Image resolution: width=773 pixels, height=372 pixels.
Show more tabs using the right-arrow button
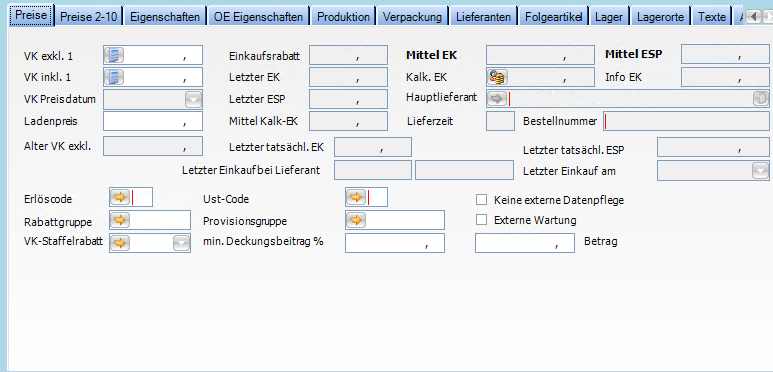[x=767, y=17]
